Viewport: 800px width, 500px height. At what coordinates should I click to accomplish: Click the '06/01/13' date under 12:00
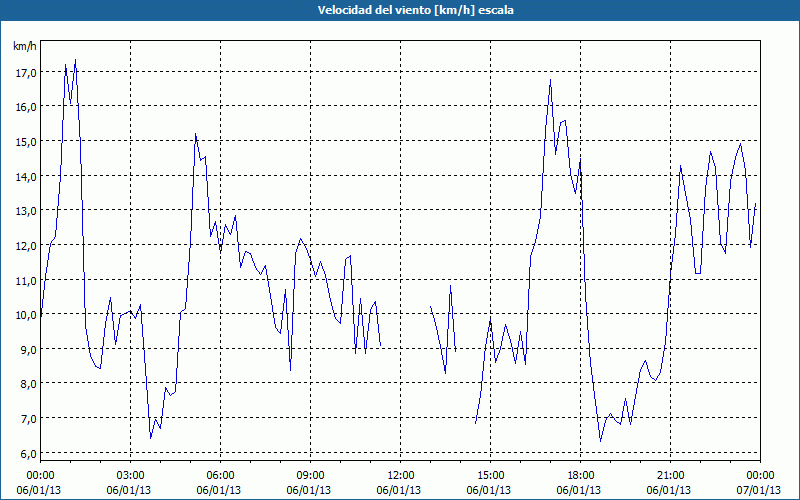click(x=398, y=490)
